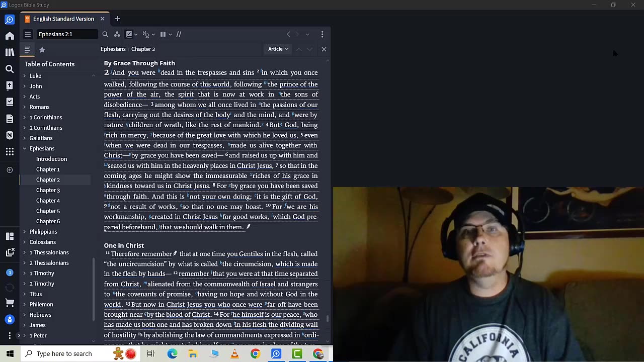Open the Tools icon in the left sidebar
The width and height of the screenshot is (644, 362).
(10, 135)
